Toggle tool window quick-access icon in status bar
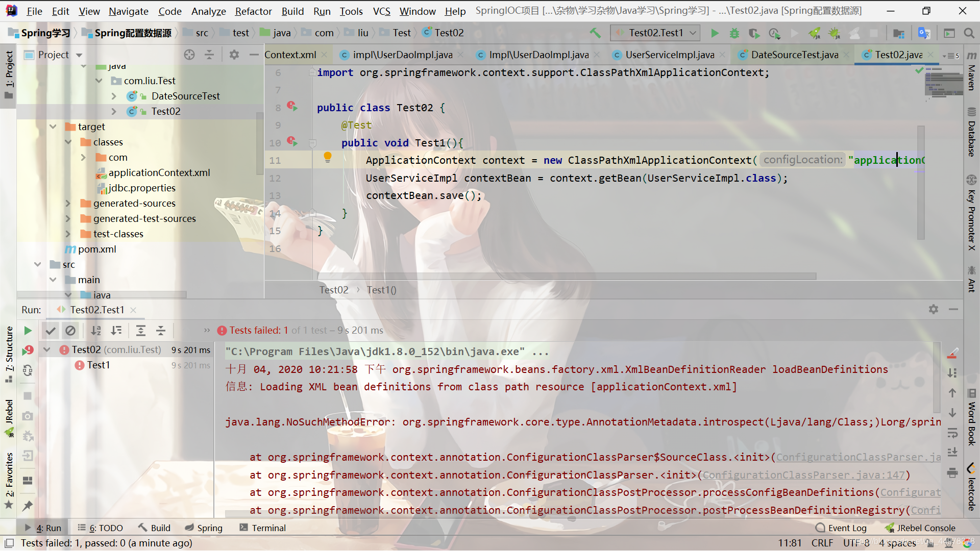The height and width of the screenshot is (551, 980). coord(9,543)
